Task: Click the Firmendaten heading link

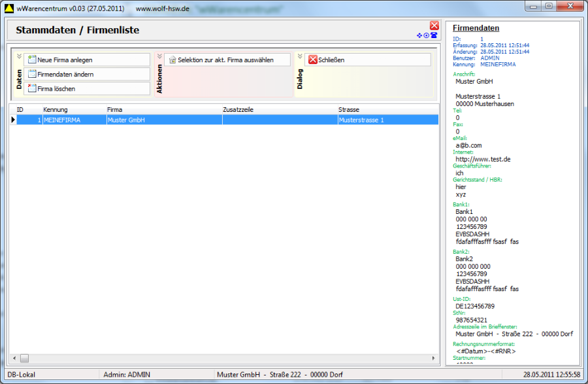Action: point(476,28)
